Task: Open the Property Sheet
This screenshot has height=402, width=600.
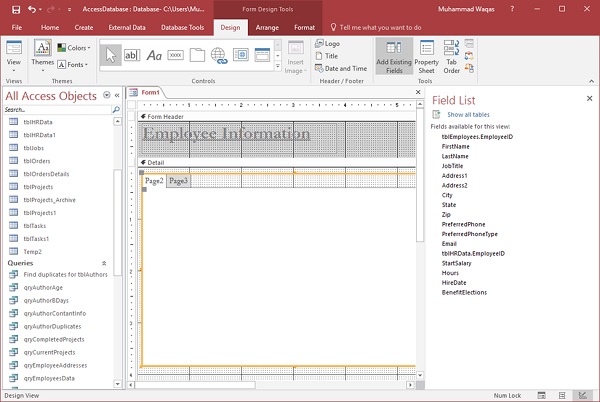Action: pos(427,56)
